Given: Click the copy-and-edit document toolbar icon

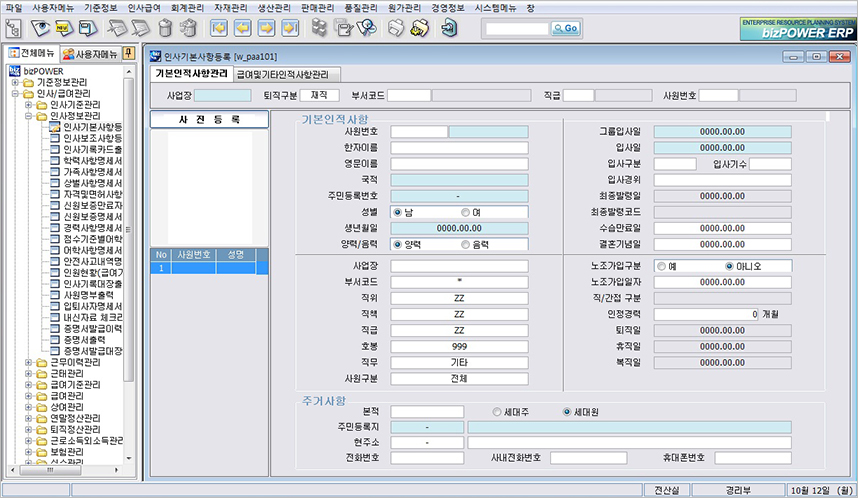Looking at the screenshot, I should pos(343,28).
